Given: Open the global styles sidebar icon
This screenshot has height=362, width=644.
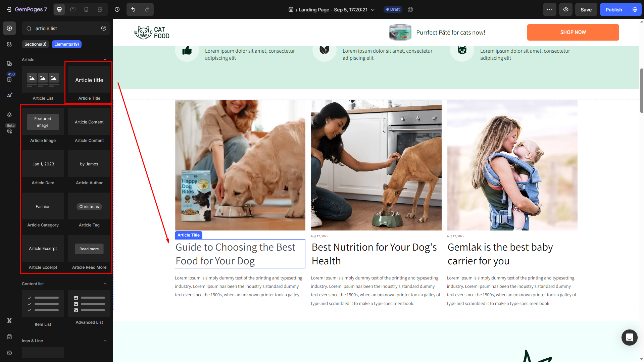Looking at the screenshot, I should 9,63.
